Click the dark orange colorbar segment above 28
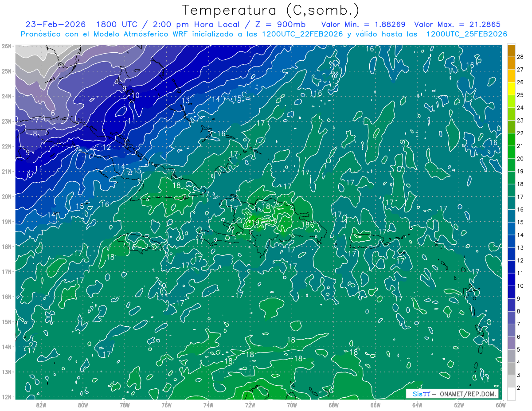Image resolution: width=532 pixels, height=411 pixels. 511,50
